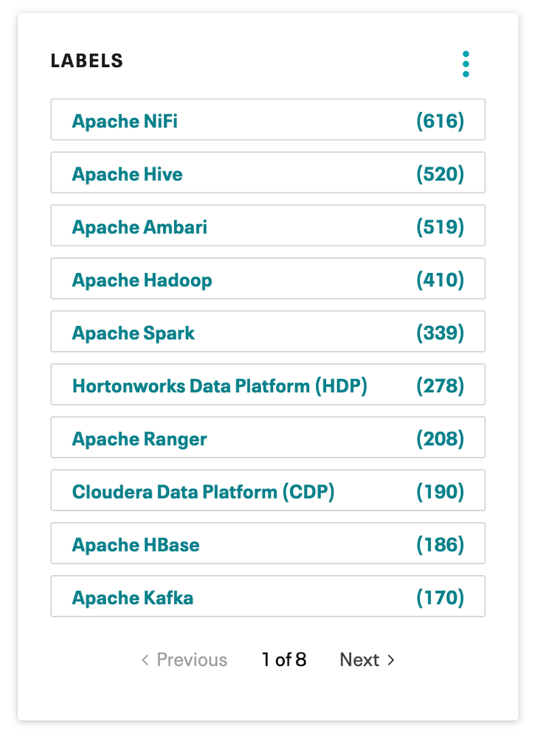560x736 pixels.
Task: Open the Labels options kebab menu
Action: click(x=466, y=64)
